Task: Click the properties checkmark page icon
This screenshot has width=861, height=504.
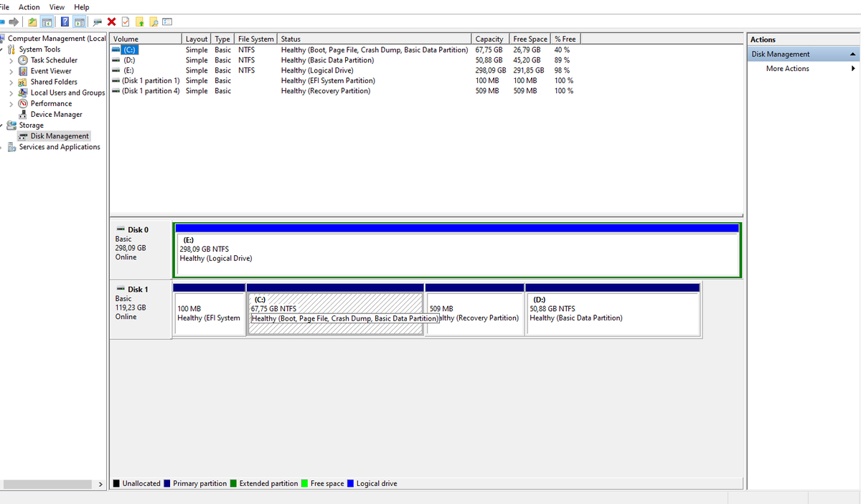Action: (126, 22)
